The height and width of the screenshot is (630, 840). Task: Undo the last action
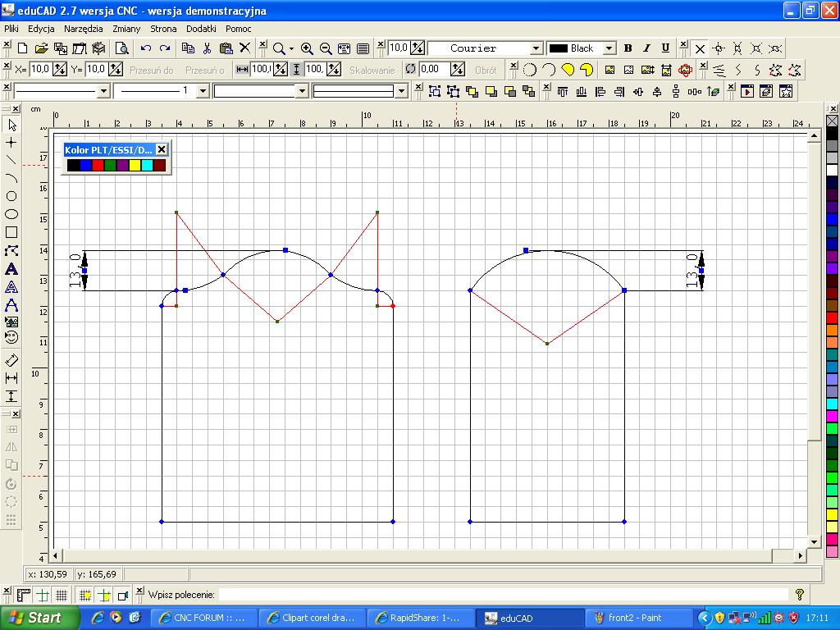coord(146,48)
